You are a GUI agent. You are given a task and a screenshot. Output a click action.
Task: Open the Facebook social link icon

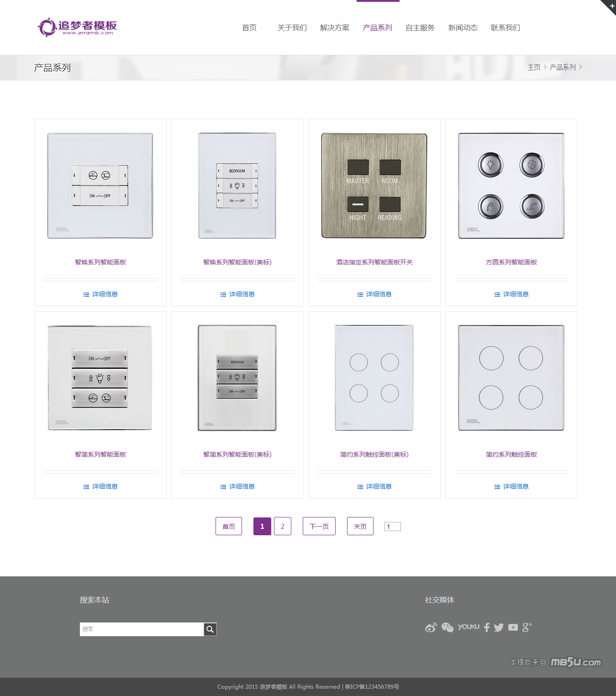tap(487, 627)
